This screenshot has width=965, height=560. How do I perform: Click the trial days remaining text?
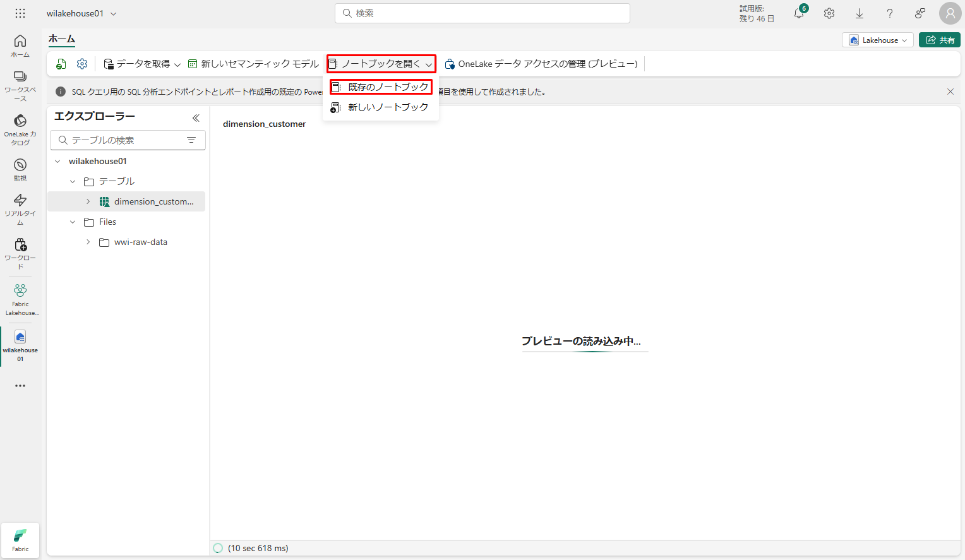pyautogui.click(x=757, y=13)
